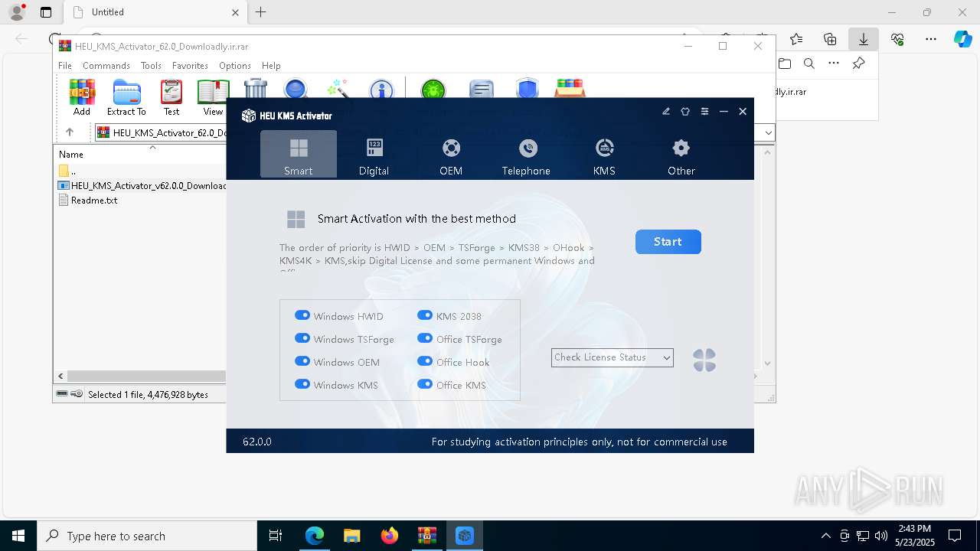980x551 pixels.
Task: Toggle the Windows HWID switch
Action: tap(302, 315)
